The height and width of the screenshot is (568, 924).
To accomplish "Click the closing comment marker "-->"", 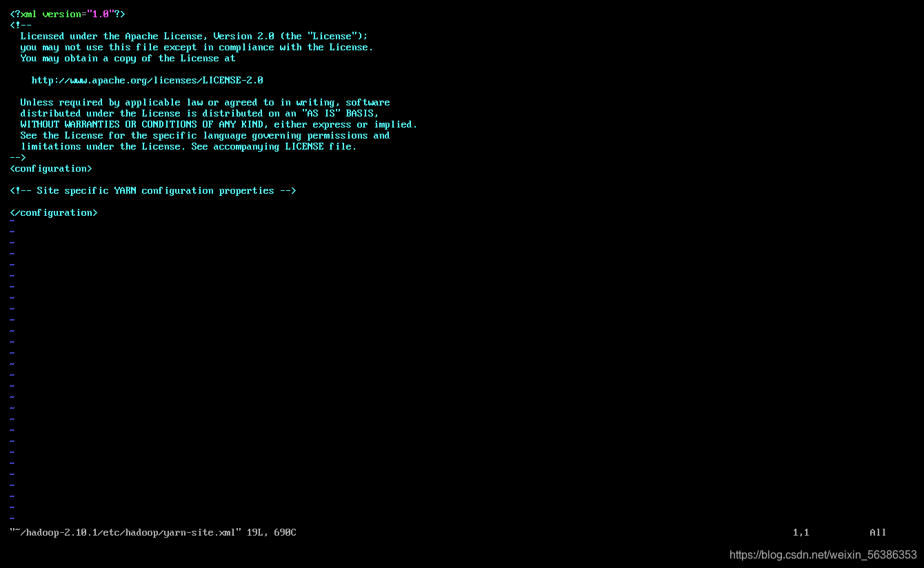I will (18, 157).
